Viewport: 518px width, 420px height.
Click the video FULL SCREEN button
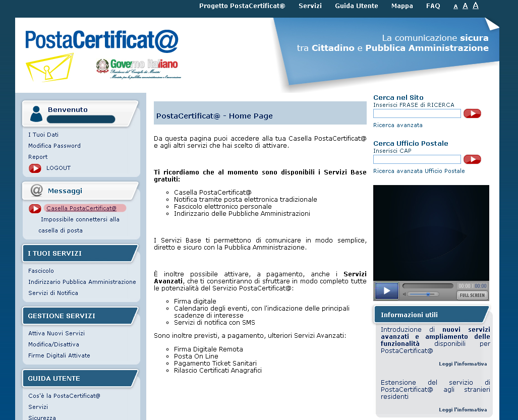pos(472,295)
